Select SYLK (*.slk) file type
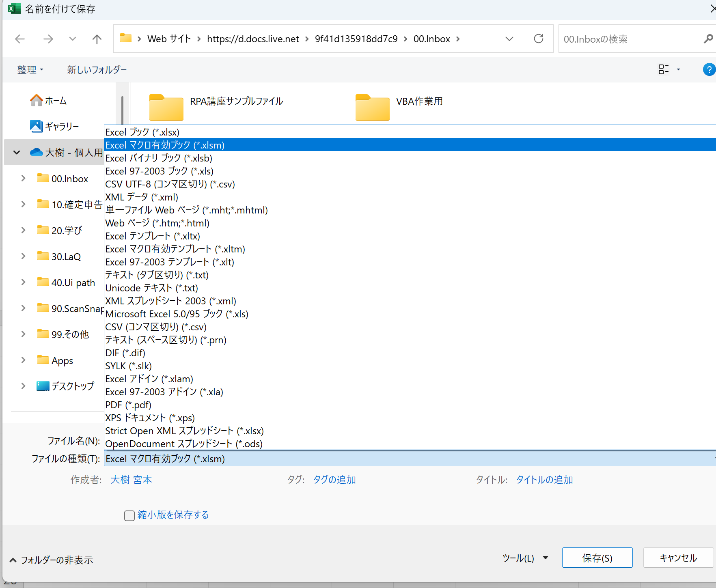Image resolution: width=716 pixels, height=588 pixels. click(410, 366)
